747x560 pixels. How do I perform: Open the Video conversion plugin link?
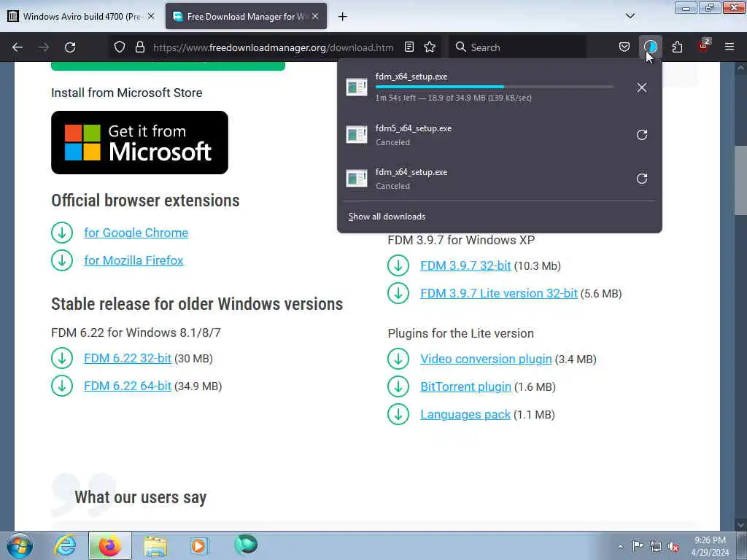tap(486, 359)
